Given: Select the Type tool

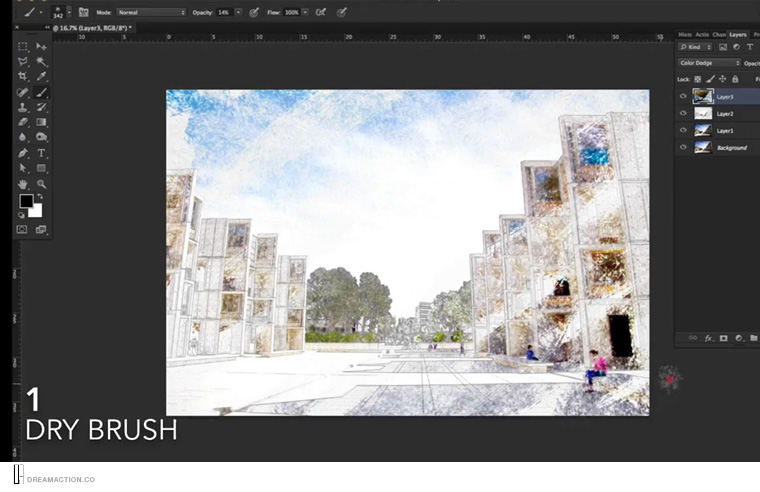Looking at the screenshot, I should (42, 153).
